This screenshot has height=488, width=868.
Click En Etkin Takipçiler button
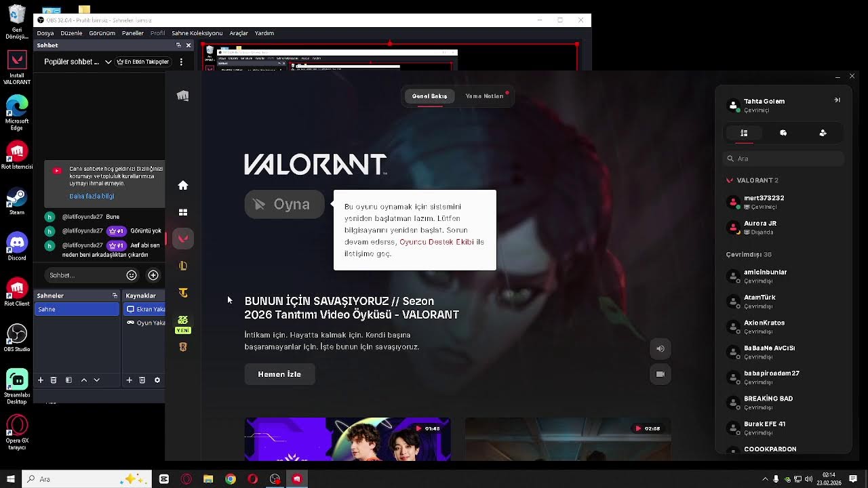pyautogui.click(x=143, y=62)
